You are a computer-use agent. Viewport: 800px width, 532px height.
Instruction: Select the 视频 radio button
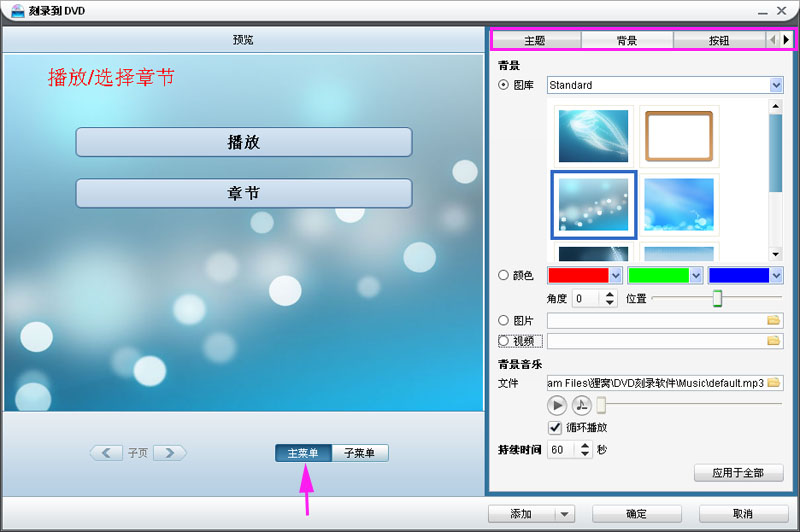pos(503,340)
